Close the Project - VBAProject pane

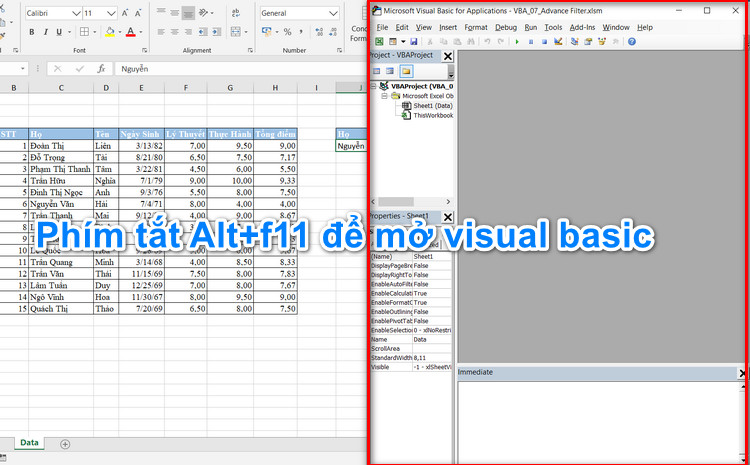[448, 56]
